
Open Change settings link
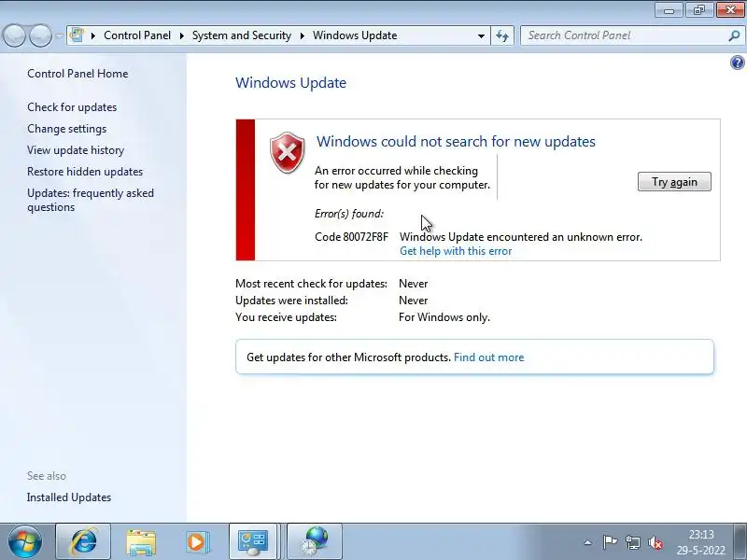(x=66, y=129)
